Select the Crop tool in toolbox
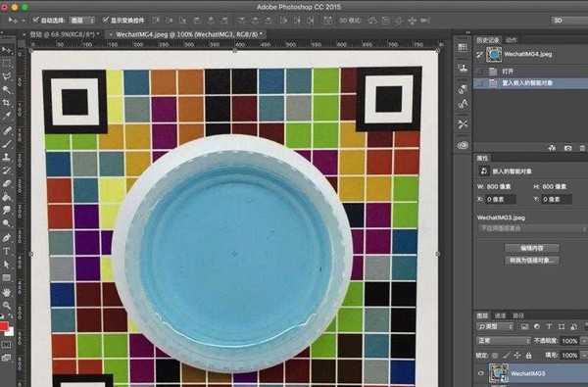 tap(7, 103)
